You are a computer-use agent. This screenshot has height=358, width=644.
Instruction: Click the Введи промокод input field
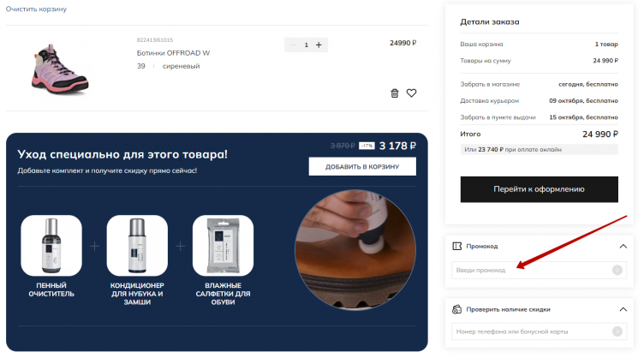pyautogui.click(x=539, y=270)
